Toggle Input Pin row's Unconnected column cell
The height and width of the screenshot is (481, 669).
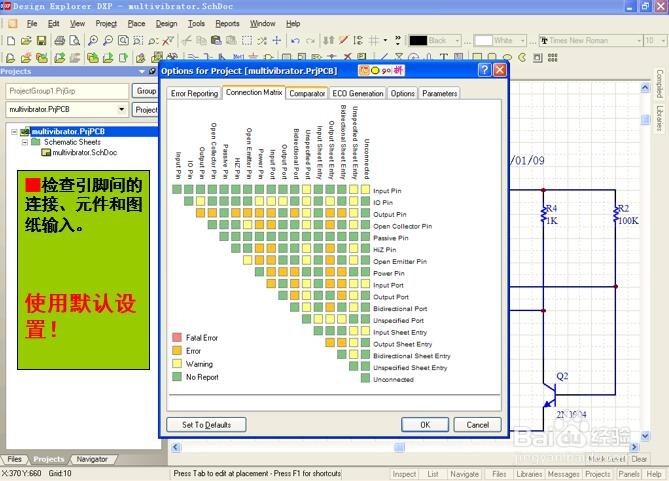[365, 189]
